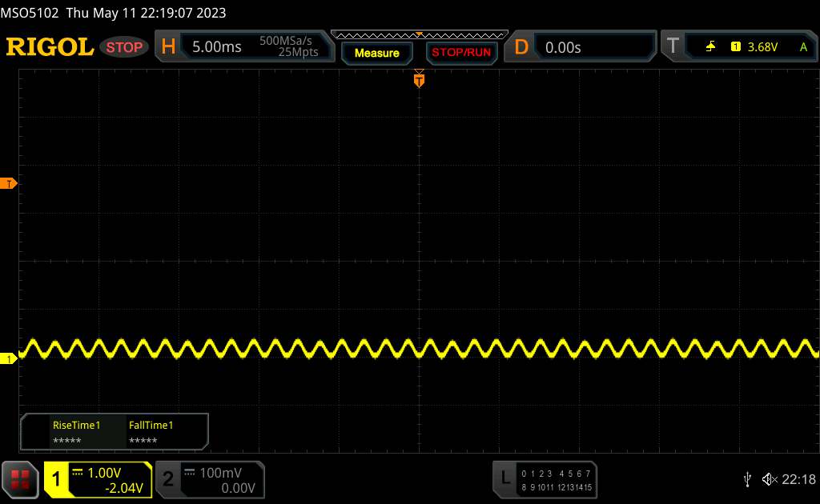Open the red grid function menu icon

(x=20, y=479)
